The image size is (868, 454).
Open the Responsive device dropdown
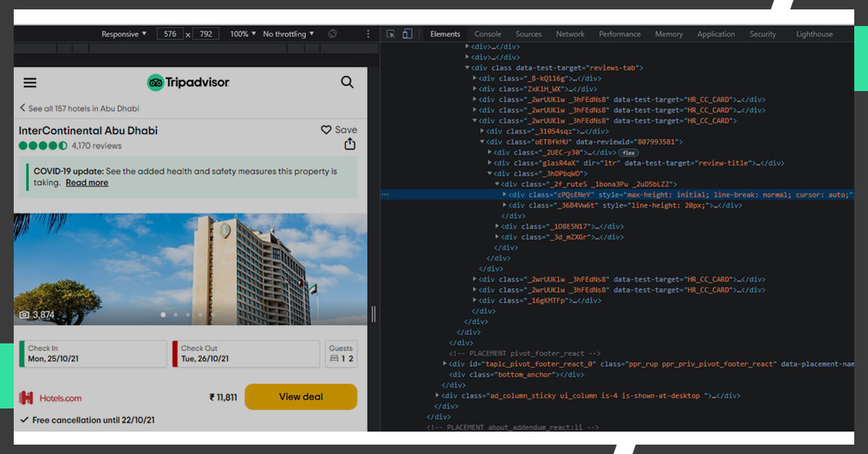tap(124, 34)
